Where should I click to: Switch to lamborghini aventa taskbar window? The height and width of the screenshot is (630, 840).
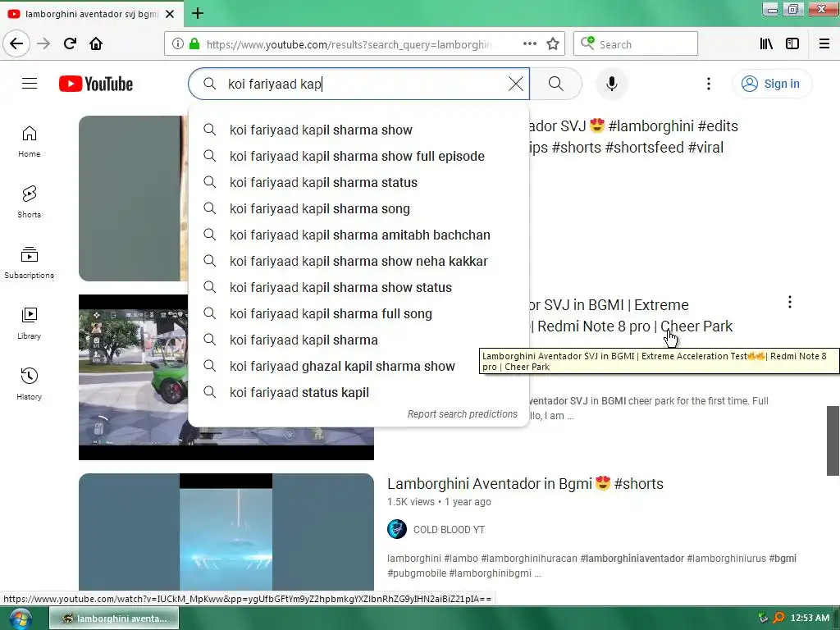(114, 619)
